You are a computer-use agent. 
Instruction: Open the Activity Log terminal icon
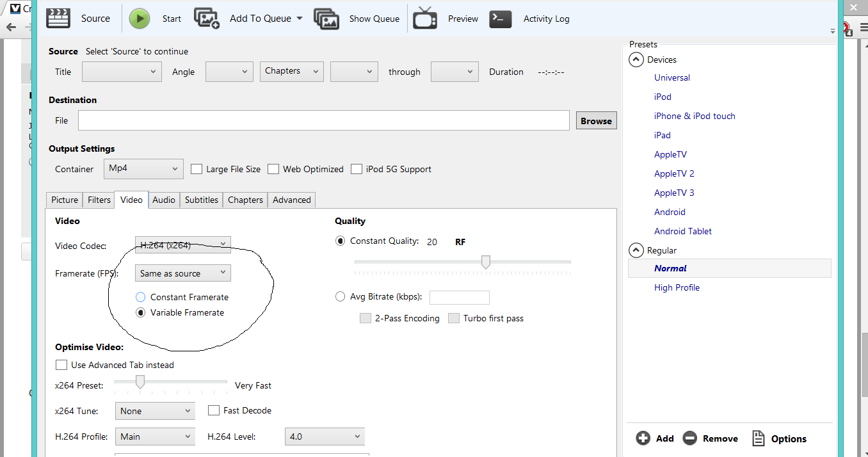point(501,19)
